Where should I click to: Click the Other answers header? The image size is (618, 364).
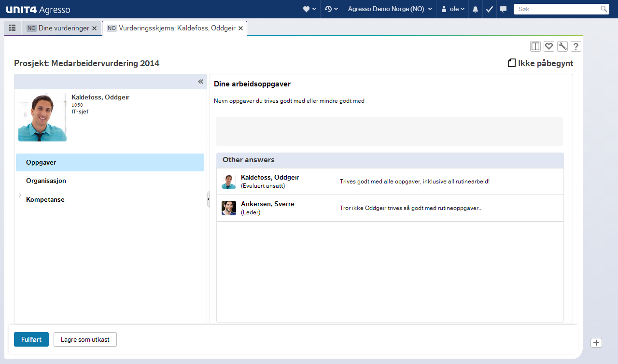pos(390,160)
